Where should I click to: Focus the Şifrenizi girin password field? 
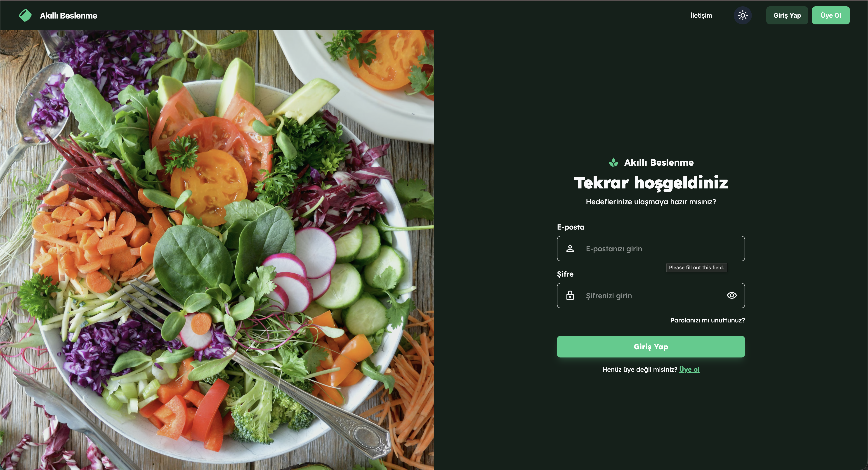(x=651, y=296)
